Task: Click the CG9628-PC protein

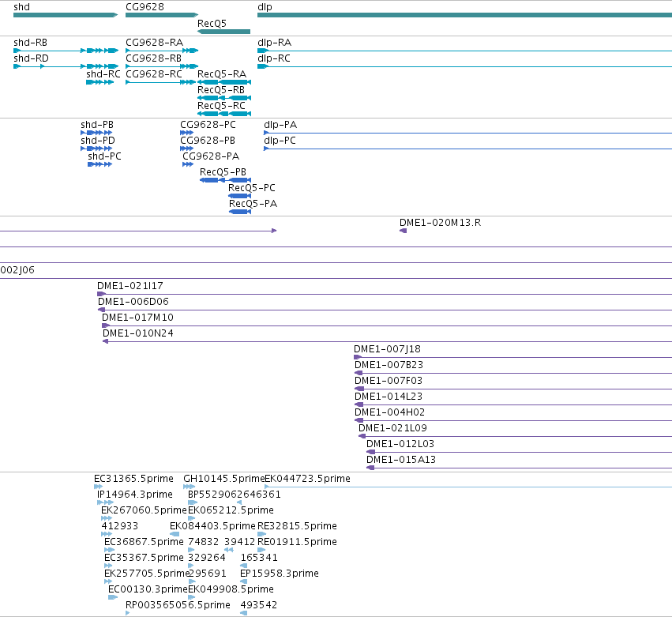Action: 186,133
